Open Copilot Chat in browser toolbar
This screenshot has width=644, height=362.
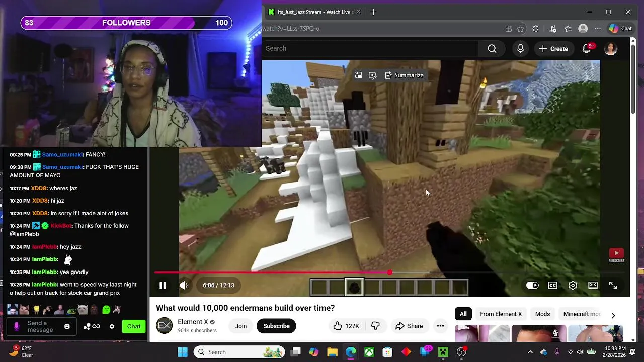click(x=620, y=29)
